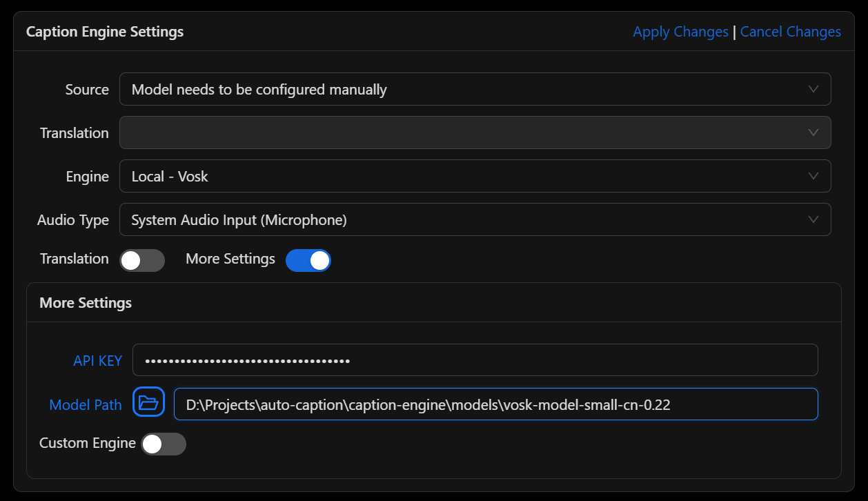Click the chevron arrow in Source dropdown
The height and width of the screenshot is (501, 868).
pyautogui.click(x=813, y=89)
